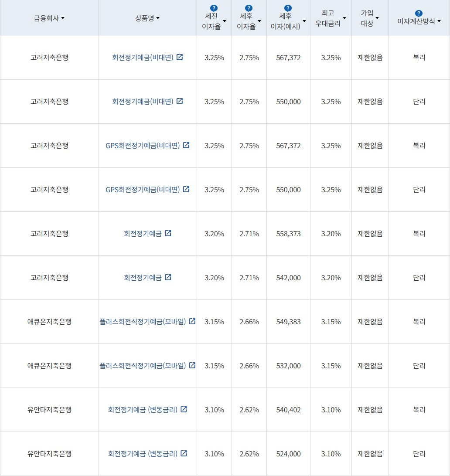Open the 상품명 column sort dropdown
The image size is (450, 476).
click(x=157, y=17)
